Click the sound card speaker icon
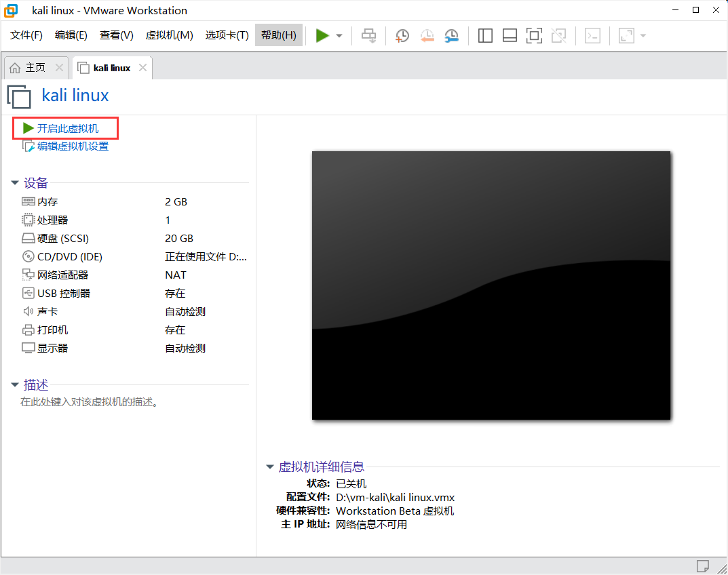This screenshot has height=575, width=728. (x=28, y=311)
